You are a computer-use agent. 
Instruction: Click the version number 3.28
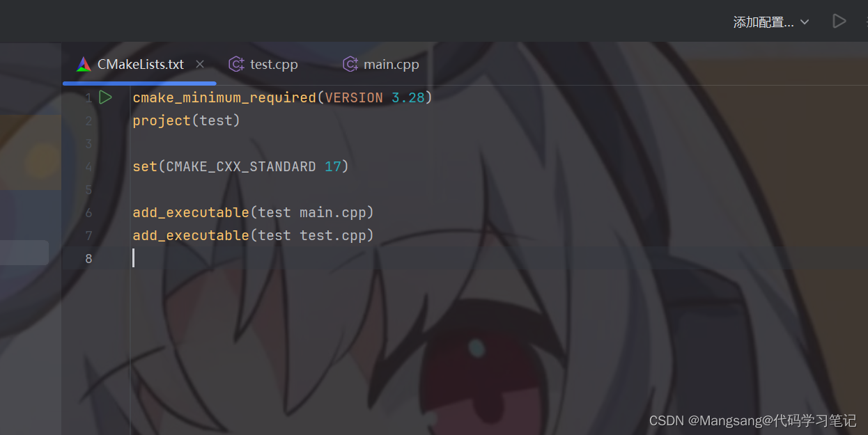[408, 97]
